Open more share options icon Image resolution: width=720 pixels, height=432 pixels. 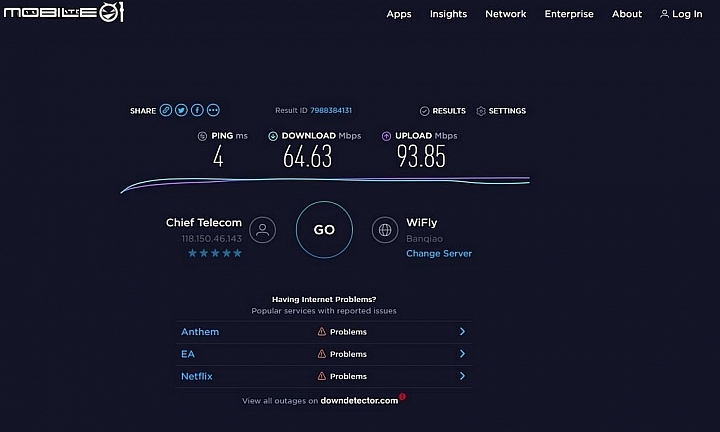(213, 110)
